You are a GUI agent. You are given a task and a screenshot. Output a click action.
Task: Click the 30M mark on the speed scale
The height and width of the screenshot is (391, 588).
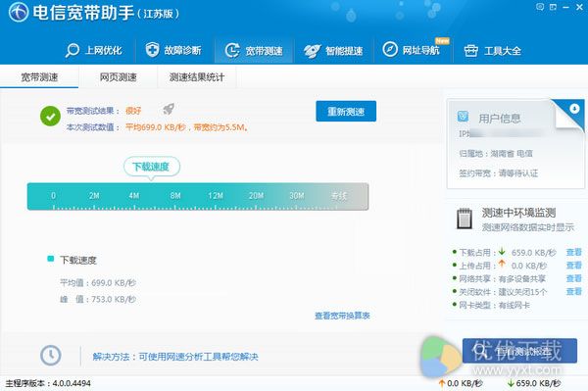(297, 195)
